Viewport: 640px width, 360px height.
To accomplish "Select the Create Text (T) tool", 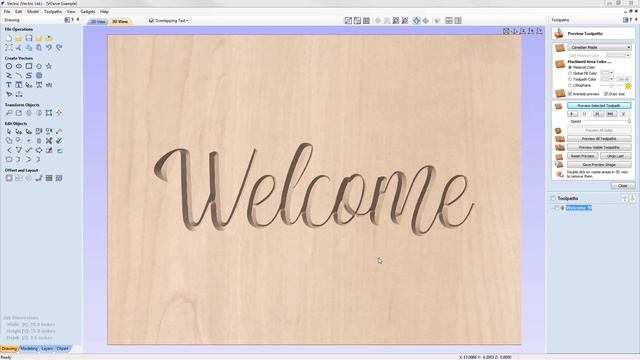I will click(x=9, y=85).
